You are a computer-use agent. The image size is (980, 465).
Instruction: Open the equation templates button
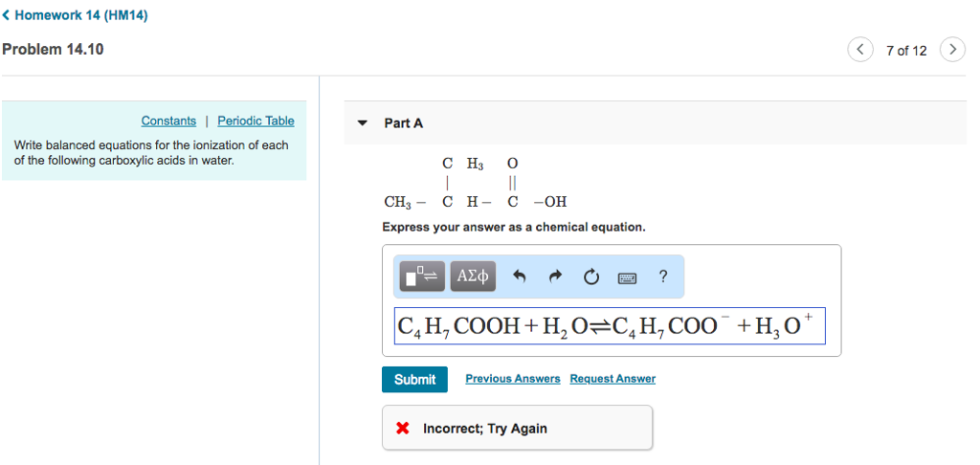[421, 277]
